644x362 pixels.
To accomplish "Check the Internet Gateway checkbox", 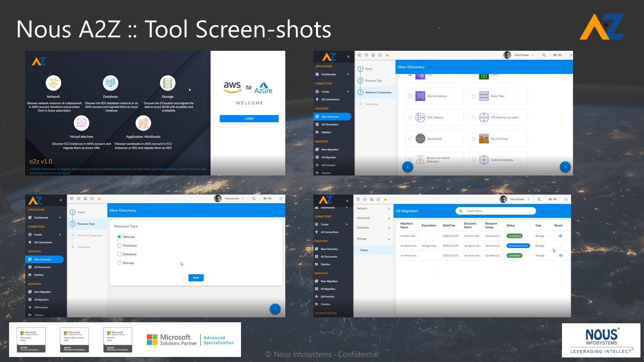I will click(x=410, y=96).
